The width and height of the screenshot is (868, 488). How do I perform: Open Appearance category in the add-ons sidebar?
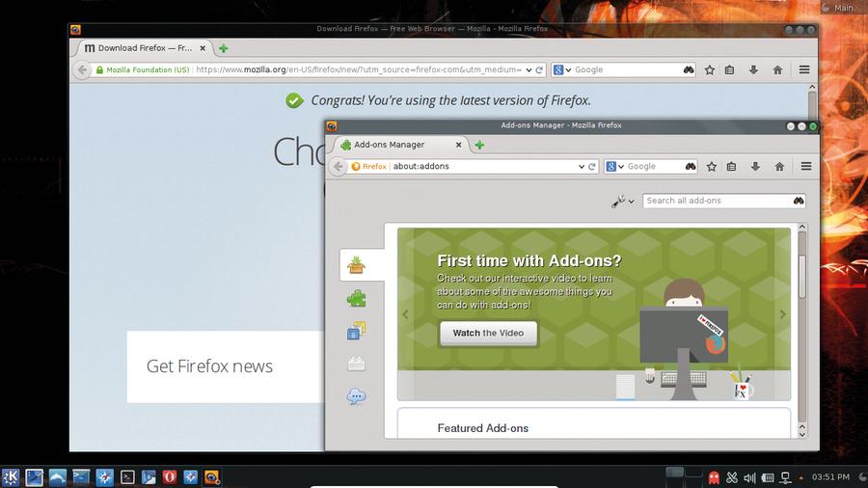tap(356, 331)
